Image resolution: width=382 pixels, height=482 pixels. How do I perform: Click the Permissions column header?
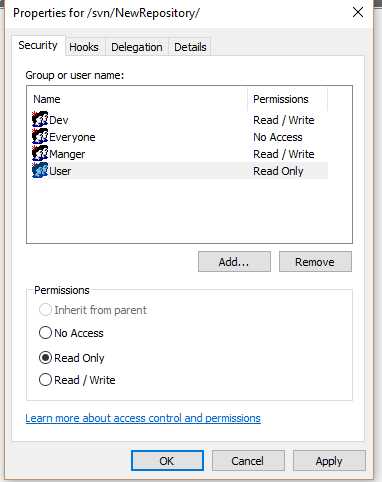288,99
